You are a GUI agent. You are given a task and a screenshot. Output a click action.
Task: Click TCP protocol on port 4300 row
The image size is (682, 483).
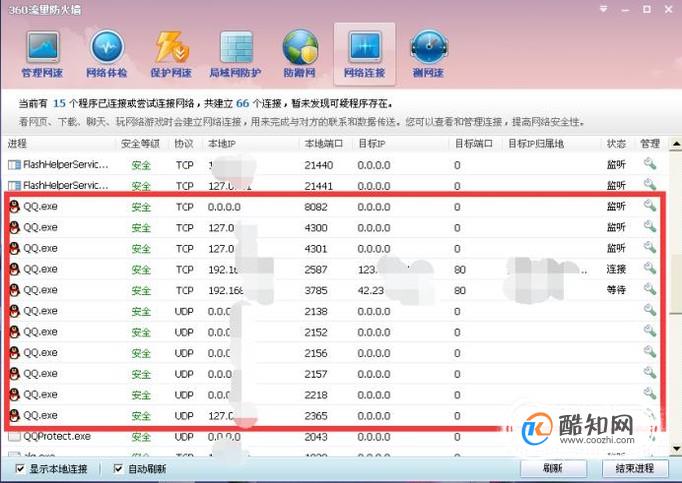click(x=184, y=228)
